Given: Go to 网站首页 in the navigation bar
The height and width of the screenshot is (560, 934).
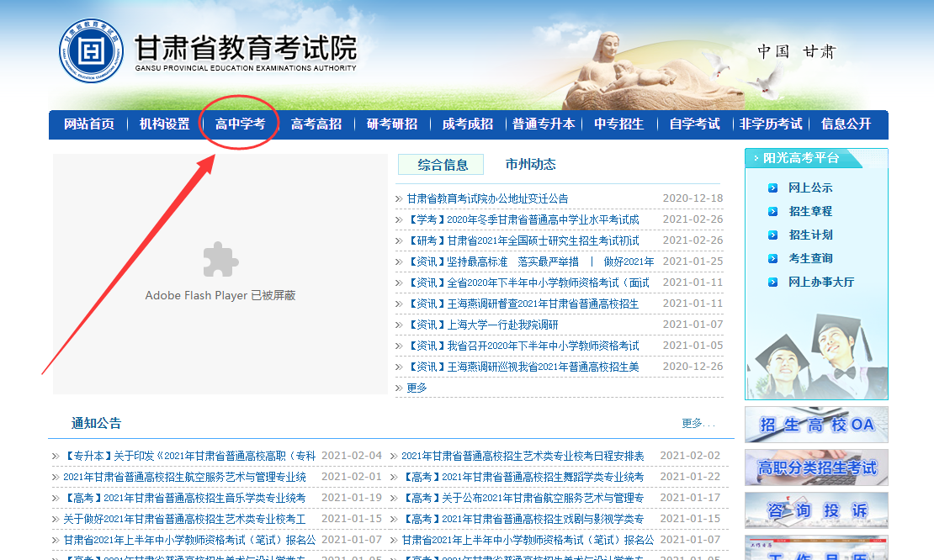Looking at the screenshot, I should point(89,124).
